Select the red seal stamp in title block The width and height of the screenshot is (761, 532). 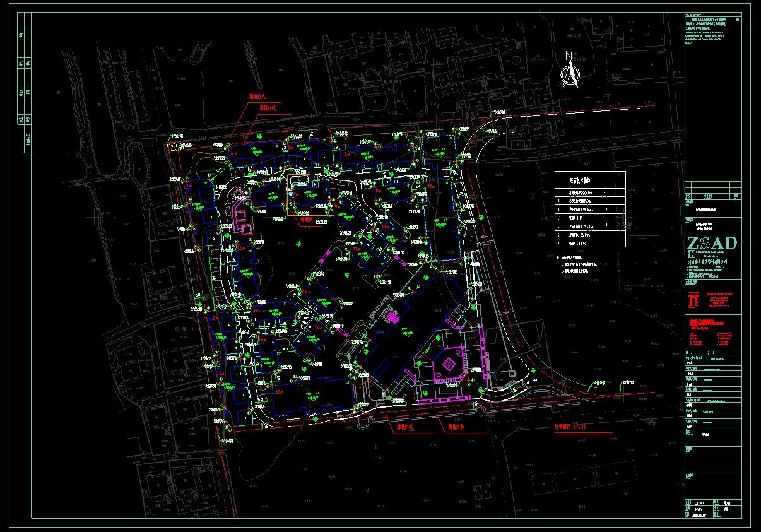693,300
